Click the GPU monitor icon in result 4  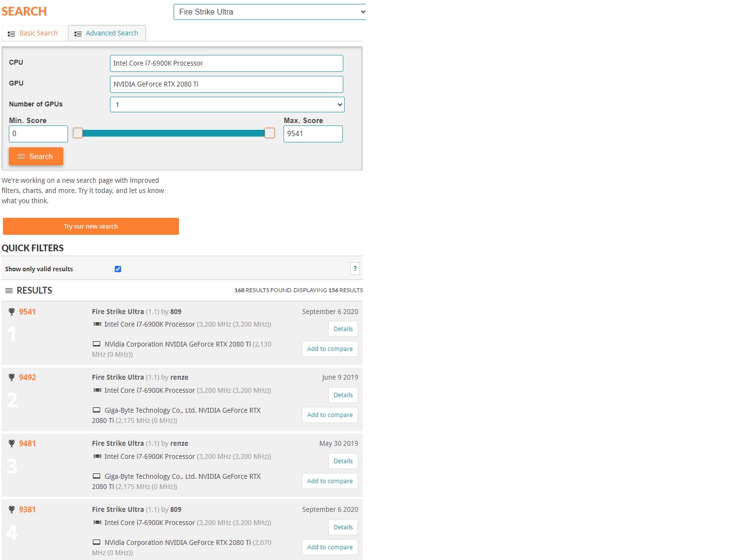pyautogui.click(x=97, y=542)
